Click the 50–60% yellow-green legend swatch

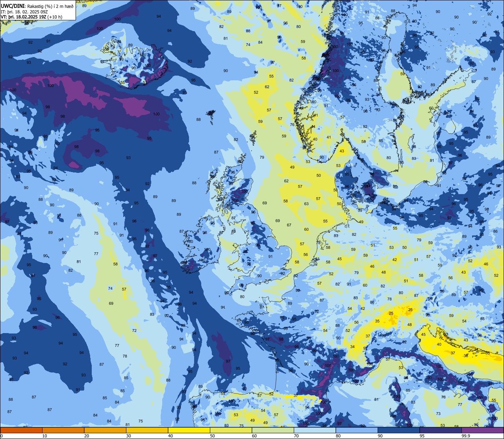(x=231, y=430)
